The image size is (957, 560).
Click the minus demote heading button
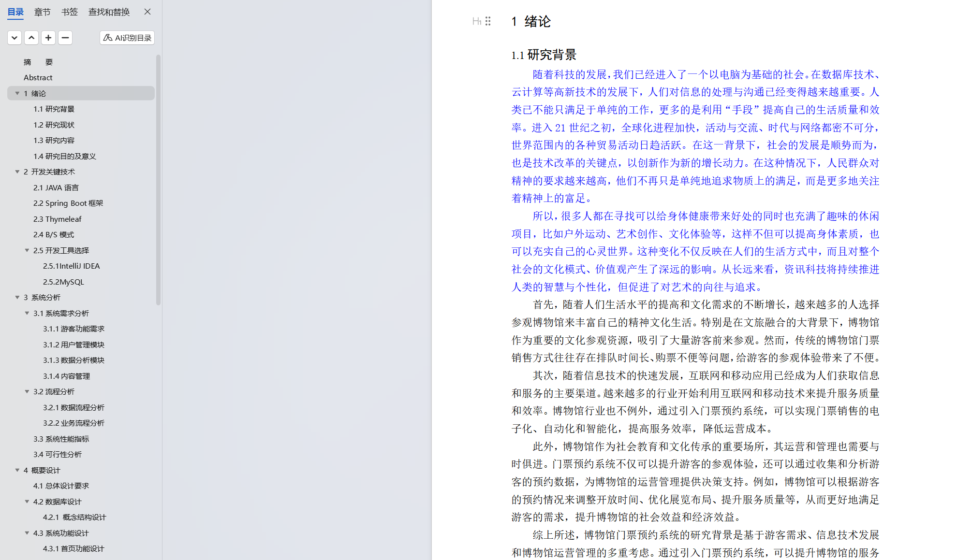(x=65, y=38)
